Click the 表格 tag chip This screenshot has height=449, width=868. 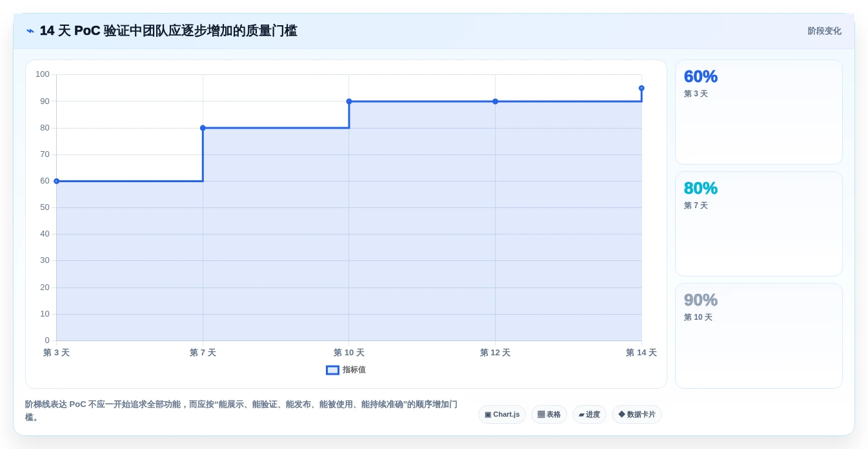tap(549, 415)
